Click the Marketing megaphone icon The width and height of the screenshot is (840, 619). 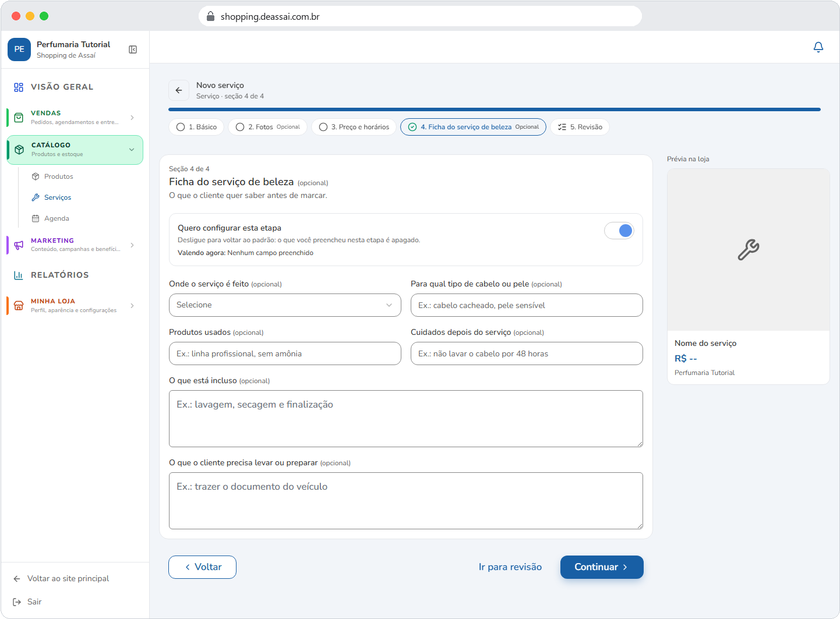coord(19,245)
